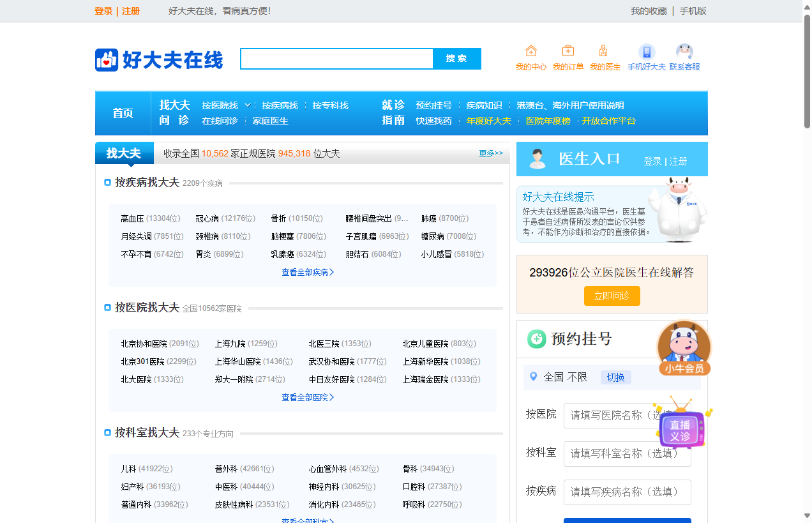
Task: Open the 小牛会员 cow mascot badge
Action: point(684,349)
